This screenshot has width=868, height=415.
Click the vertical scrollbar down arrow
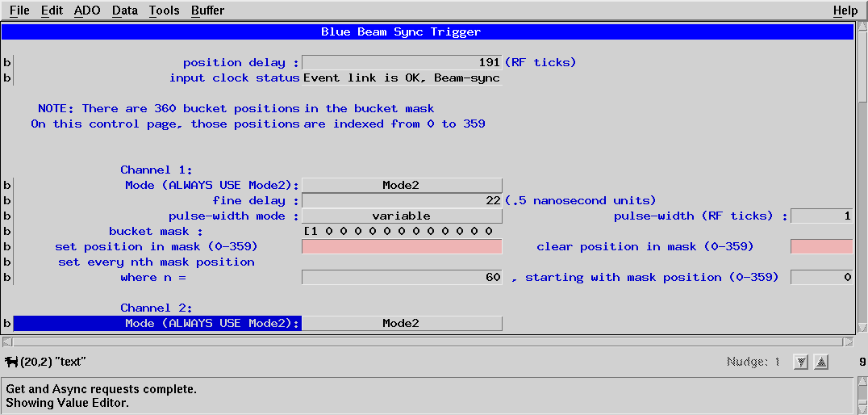click(862, 329)
